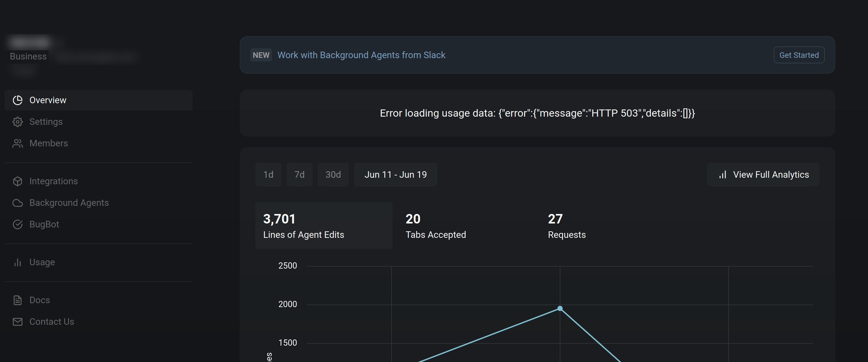This screenshot has width=868, height=362.
Task: Open the Overview page in sidebar
Action: coord(99,100)
